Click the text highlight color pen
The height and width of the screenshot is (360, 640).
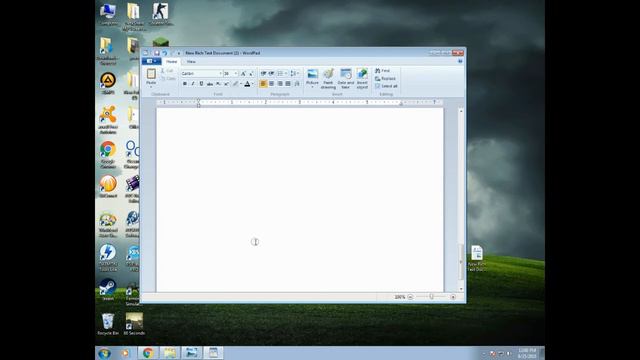(236, 84)
